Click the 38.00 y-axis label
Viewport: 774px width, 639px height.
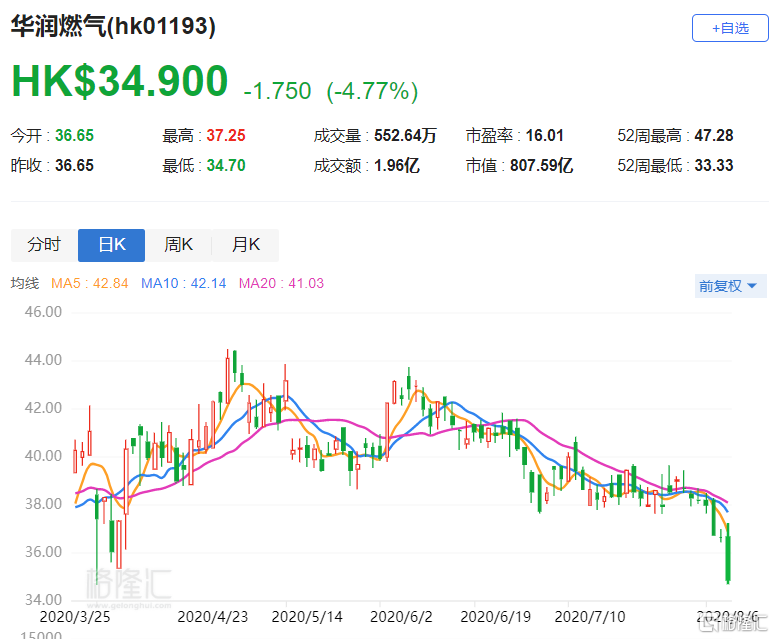click(x=43, y=504)
